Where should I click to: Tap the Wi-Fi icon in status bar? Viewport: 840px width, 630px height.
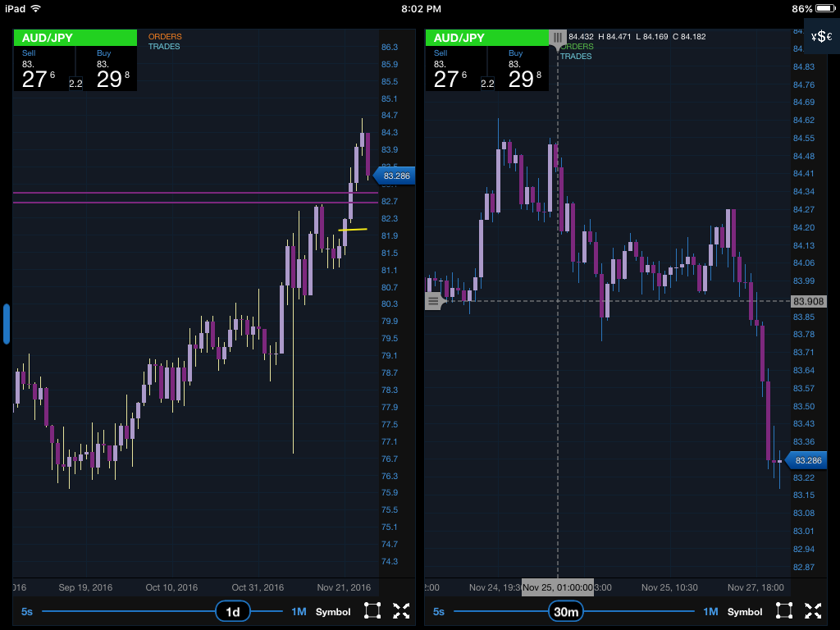[x=35, y=8]
